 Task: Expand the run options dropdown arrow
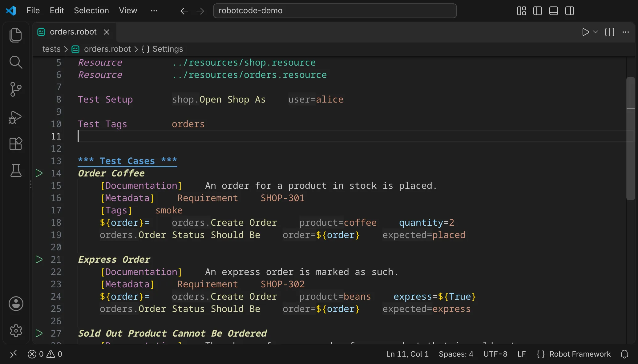(596, 32)
